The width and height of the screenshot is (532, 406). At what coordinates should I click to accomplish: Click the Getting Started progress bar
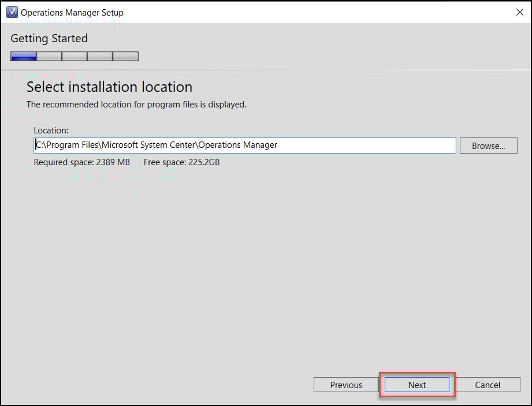(75, 56)
